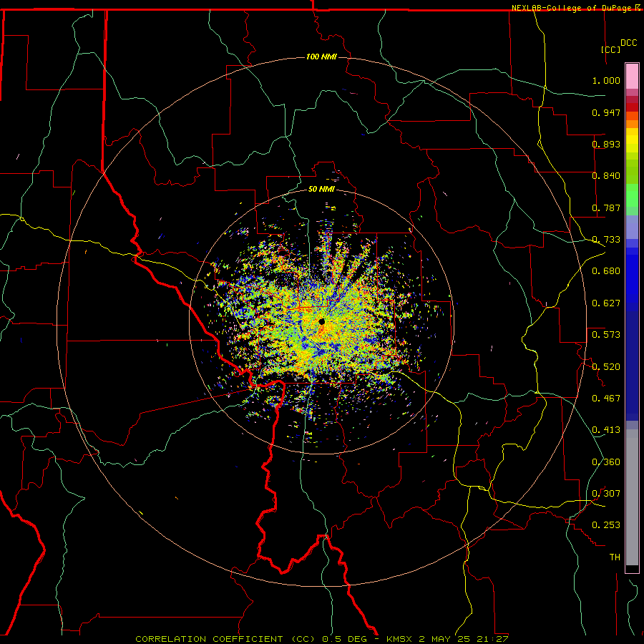
Task: Select the 0.733 legend value
Action: [x=606, y=240]
